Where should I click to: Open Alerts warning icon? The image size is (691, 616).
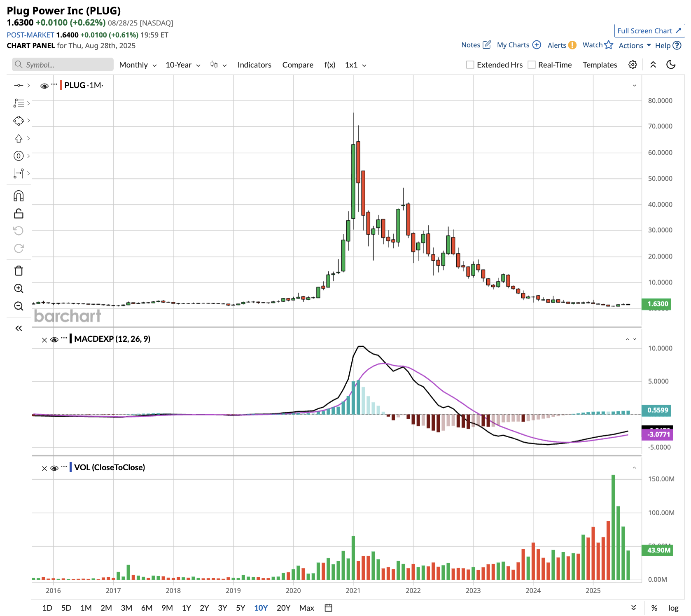pos(572,45)
